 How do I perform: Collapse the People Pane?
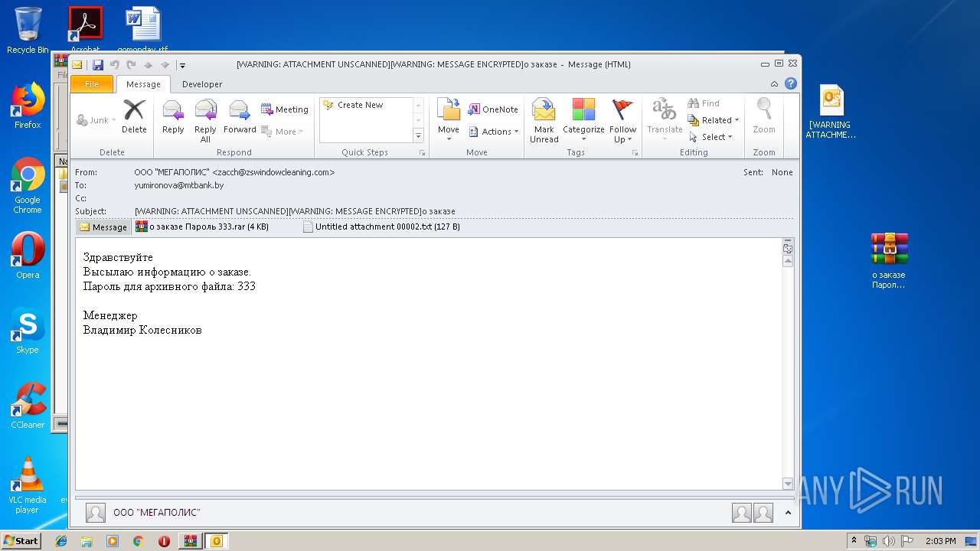coord(788,513)
